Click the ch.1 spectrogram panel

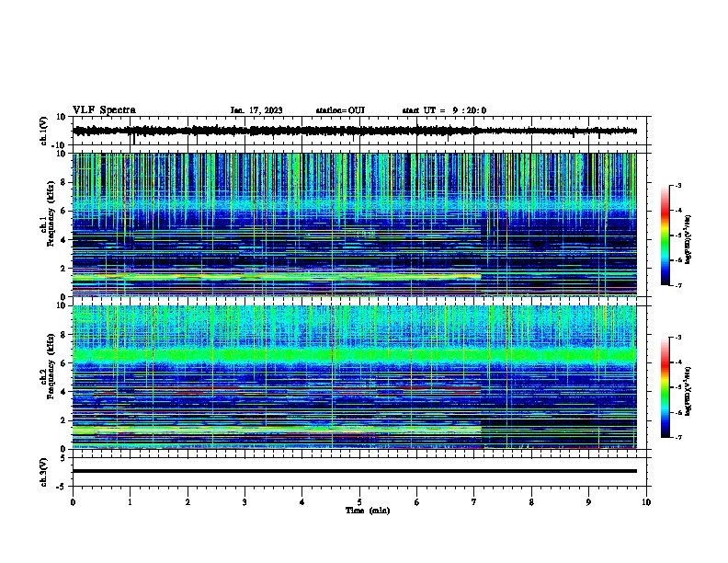point(355,224)
